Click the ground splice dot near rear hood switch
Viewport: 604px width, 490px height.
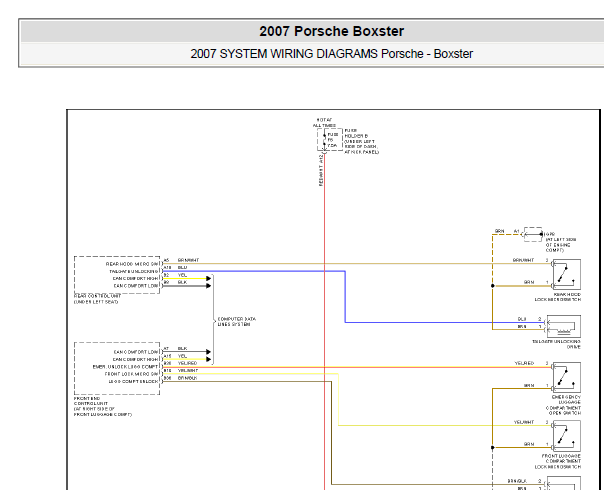493,286
